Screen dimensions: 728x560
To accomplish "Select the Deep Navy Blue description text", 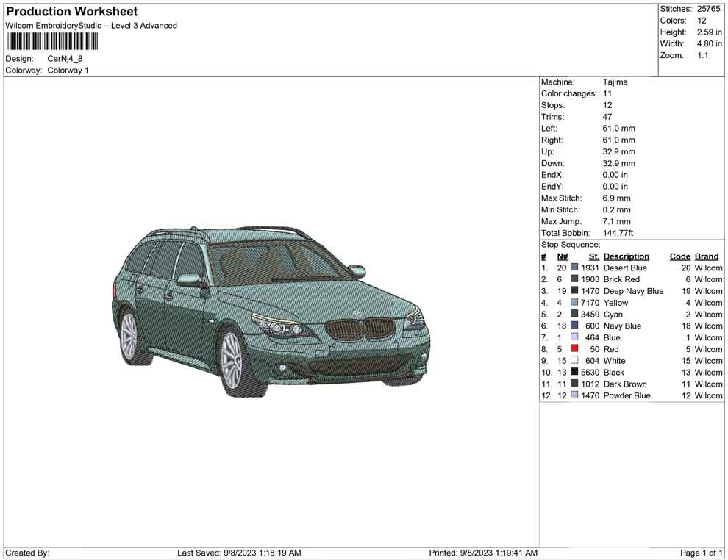I will click(633, 291).
